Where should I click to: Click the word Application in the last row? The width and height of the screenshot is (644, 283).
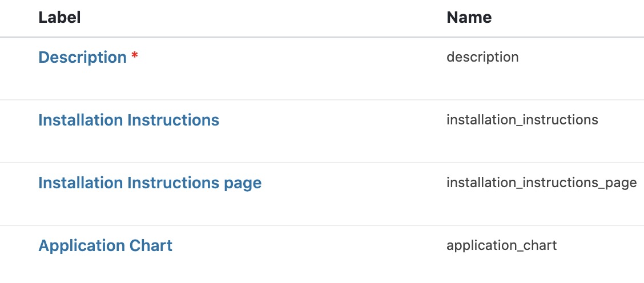(x=81, y=246)
